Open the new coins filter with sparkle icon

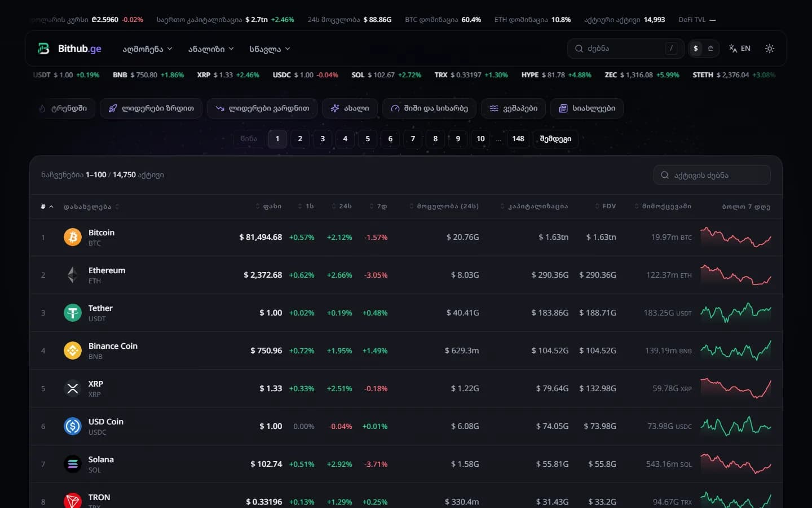coord(350,108)
